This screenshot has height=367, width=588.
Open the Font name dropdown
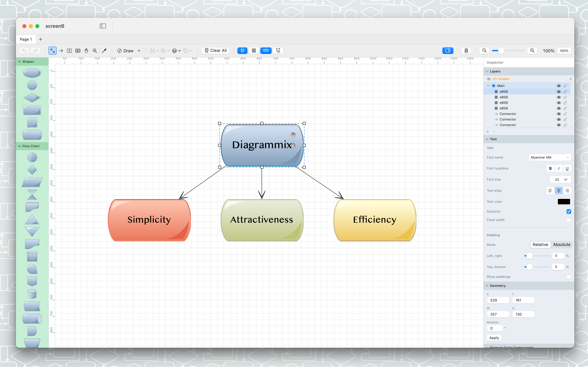(550, 158)
